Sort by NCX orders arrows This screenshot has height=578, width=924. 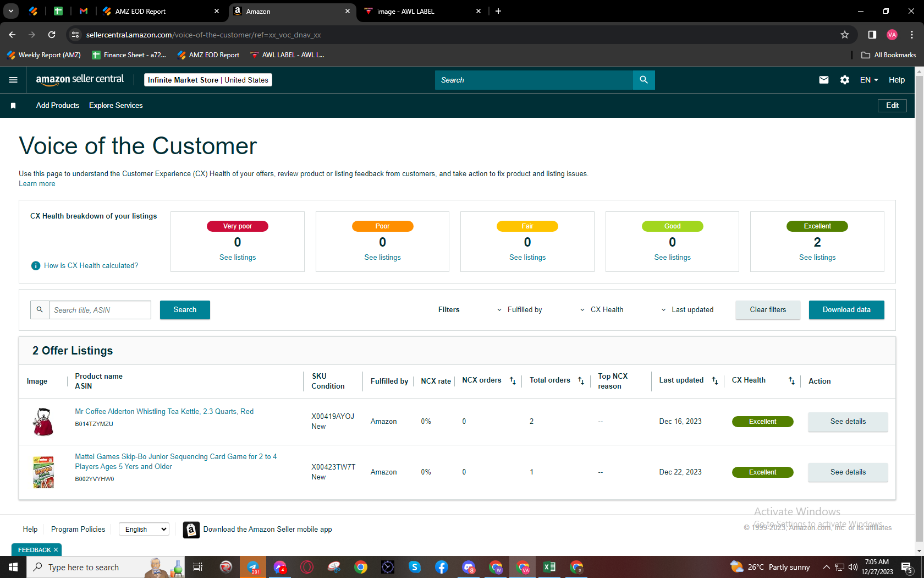click(513, 381)
